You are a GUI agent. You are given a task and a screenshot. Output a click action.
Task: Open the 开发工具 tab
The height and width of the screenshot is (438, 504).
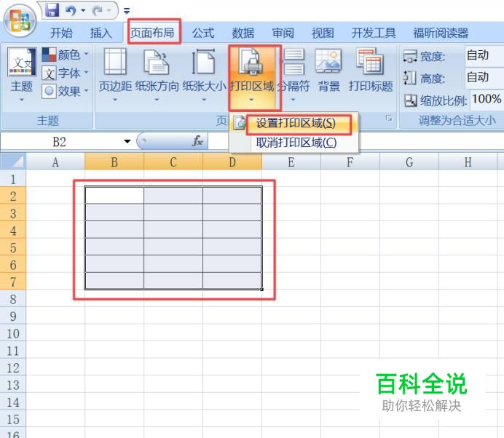pos(374,33)
